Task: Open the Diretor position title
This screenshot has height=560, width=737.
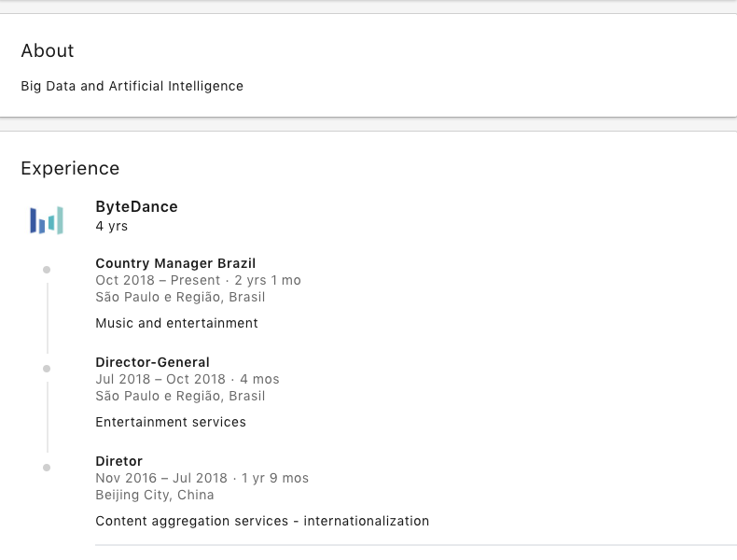Action: tap(118, 461)
